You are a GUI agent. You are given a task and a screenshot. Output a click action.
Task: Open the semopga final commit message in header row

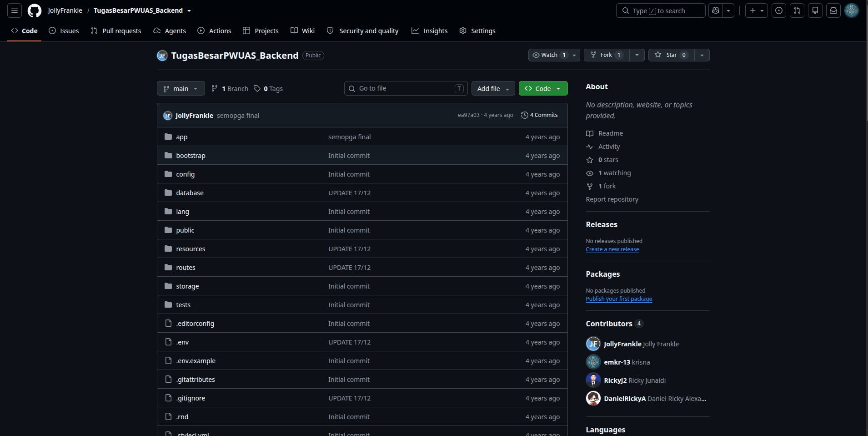tap(238, 116)
